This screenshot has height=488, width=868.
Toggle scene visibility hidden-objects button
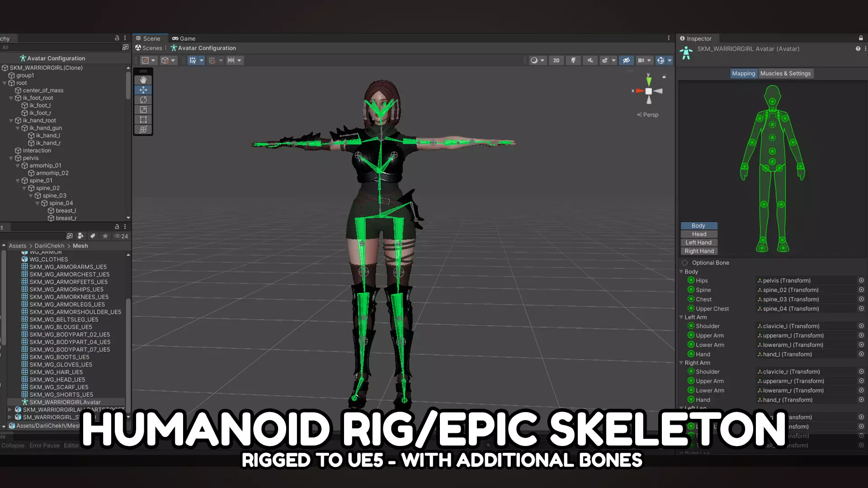click(626, 60)
